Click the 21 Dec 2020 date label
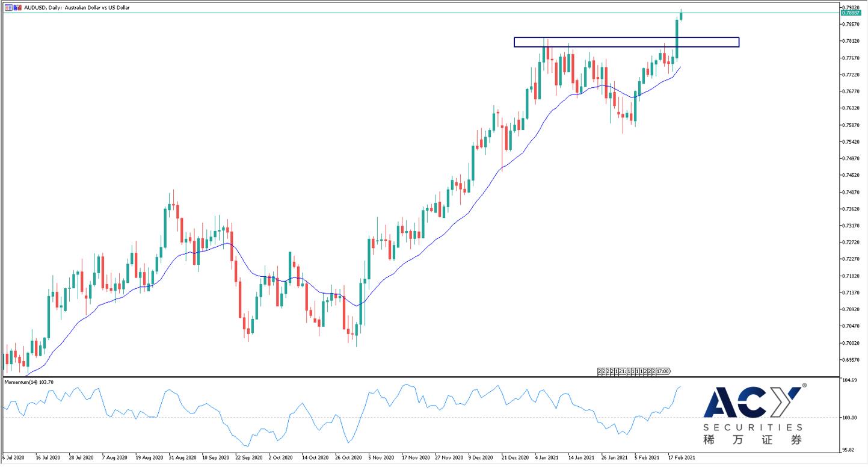Viewport: 868px width, 467px height. point(516,457)
